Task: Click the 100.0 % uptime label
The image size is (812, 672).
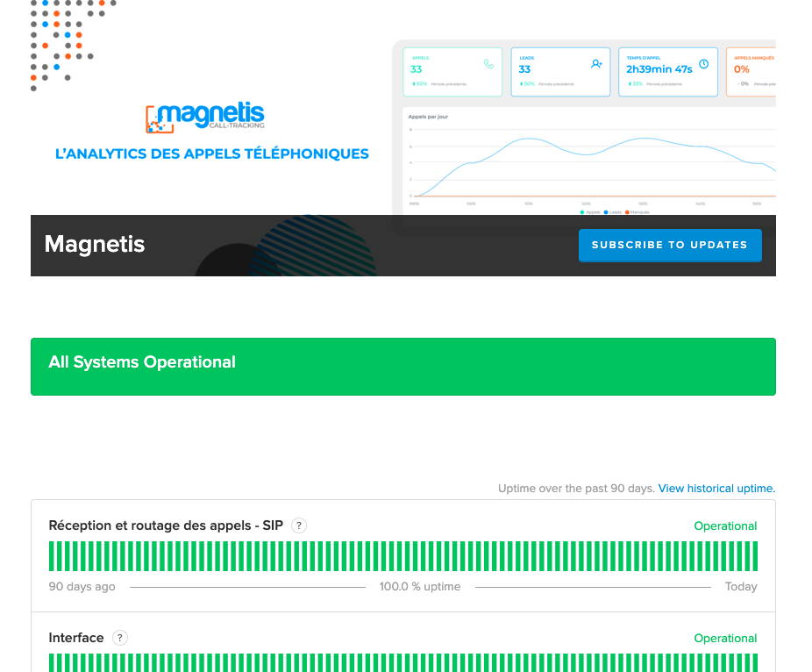Action: point(420,586)
